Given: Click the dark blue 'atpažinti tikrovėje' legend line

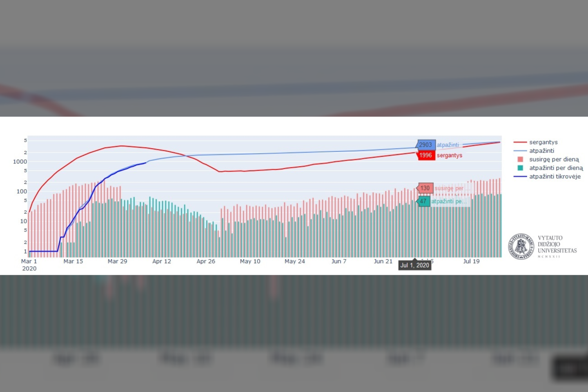Looking at the screenshot, I should coord(520,176).
